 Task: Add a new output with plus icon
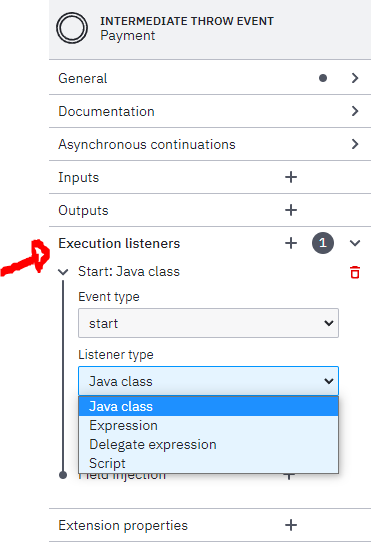point(291,210)
